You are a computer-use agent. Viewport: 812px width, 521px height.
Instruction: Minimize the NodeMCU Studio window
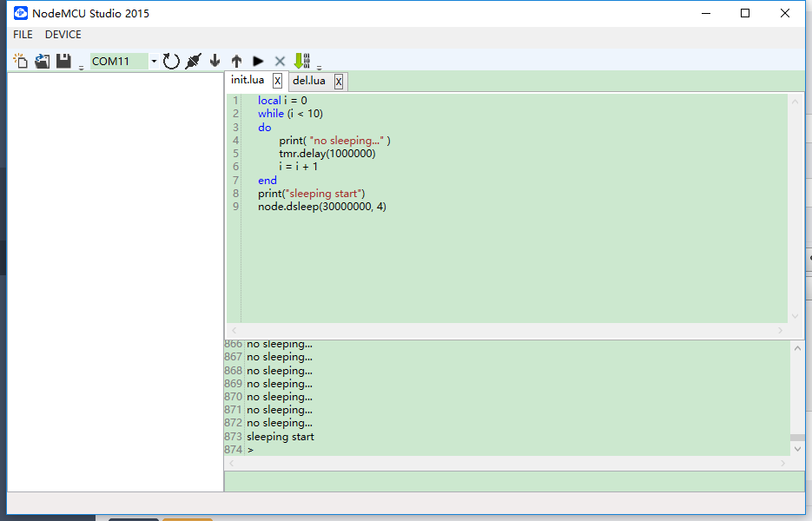[706, 13]
